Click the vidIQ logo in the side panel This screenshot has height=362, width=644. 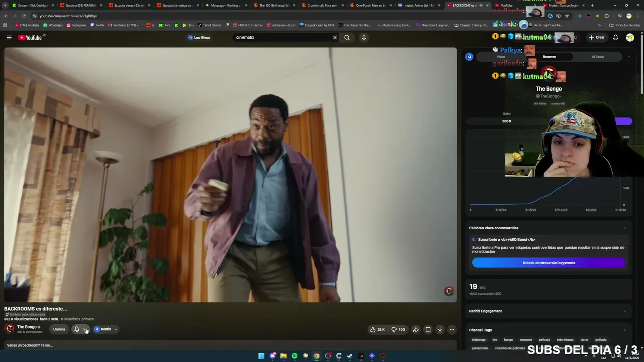pos(469,57)
